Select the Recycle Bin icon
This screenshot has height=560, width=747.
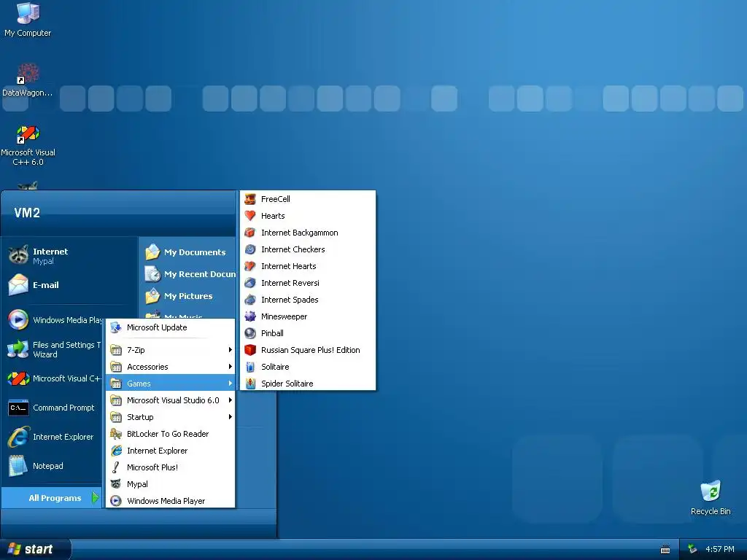pyautogui.click(x=711, y=497)
